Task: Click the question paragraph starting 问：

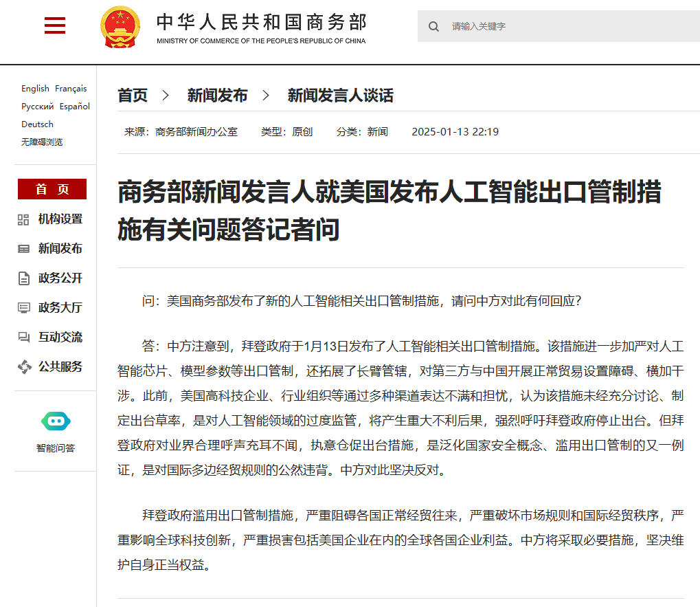Action: pyautogui.click(x=361, y=301)
